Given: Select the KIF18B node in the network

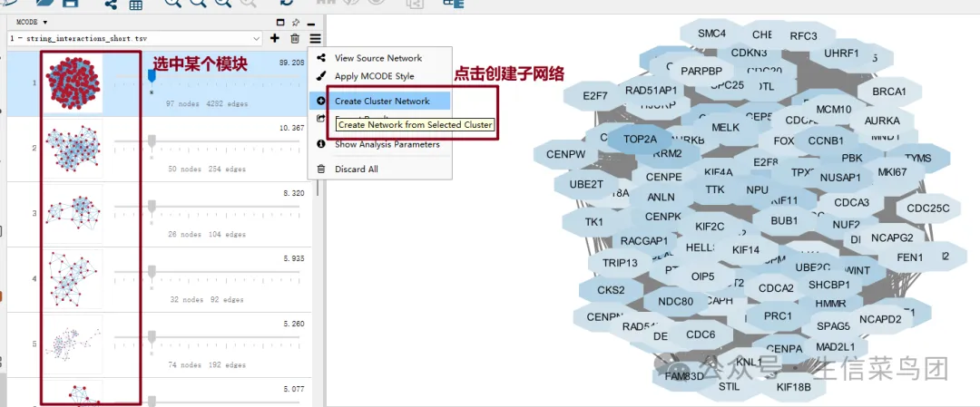Looking at the screenshot, I should (793, 387).
